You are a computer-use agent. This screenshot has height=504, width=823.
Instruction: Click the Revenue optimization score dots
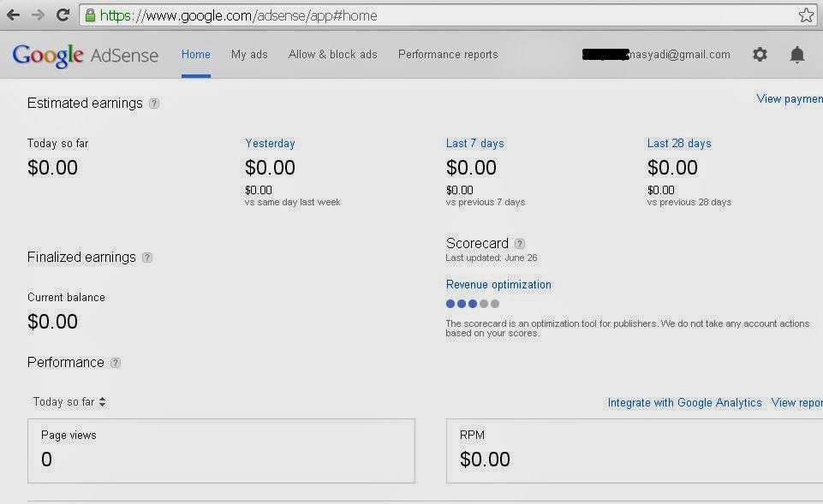[472, 303]
